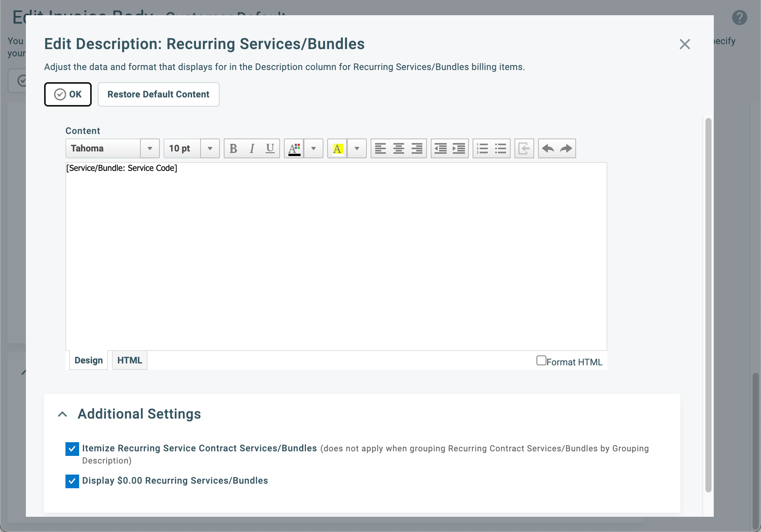This screenshot has height=532, width=761.
Task: Click the dialog vertical scrollbar
Action: [708, 305]
